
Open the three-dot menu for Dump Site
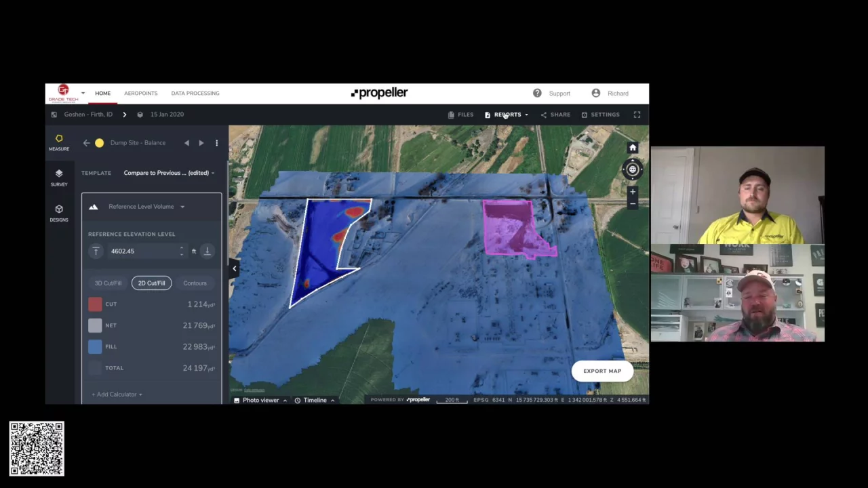pyautogui.click(x=216, y=143)
